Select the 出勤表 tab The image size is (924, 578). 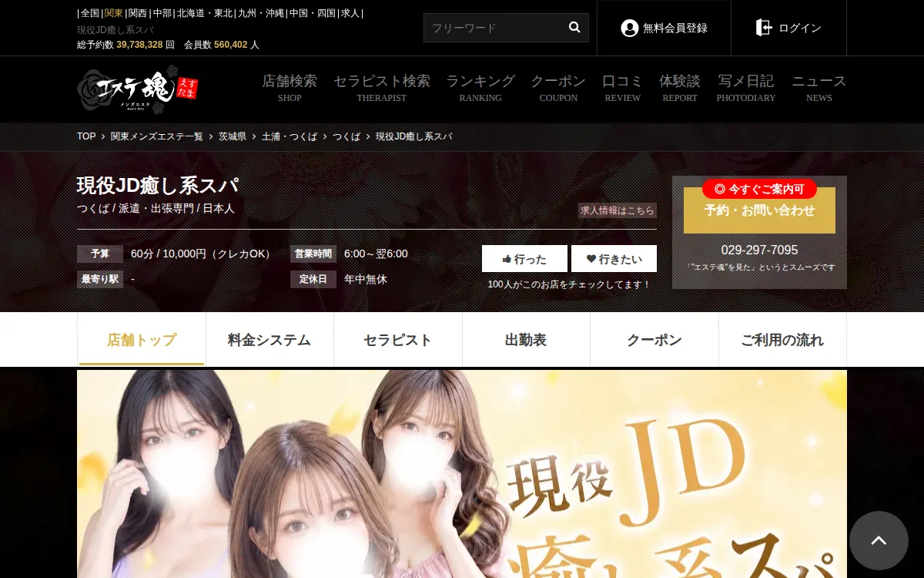(x=526, y=340)
